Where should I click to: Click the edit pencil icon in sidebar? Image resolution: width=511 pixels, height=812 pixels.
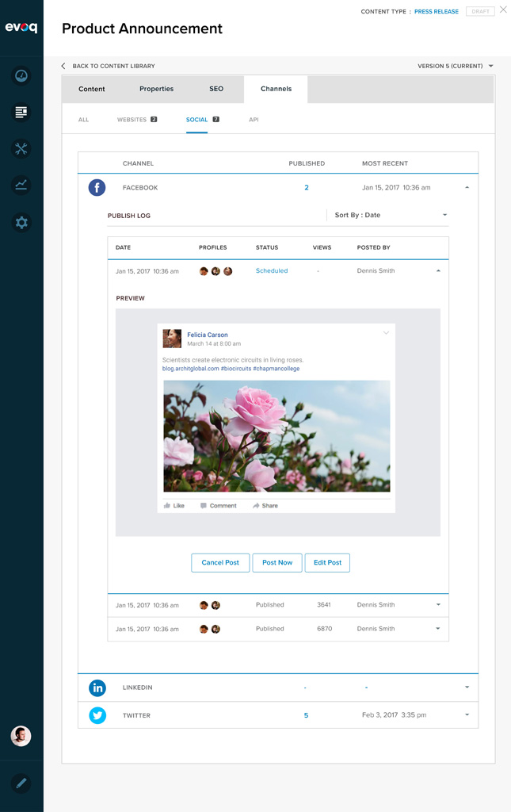coord(21,783)
